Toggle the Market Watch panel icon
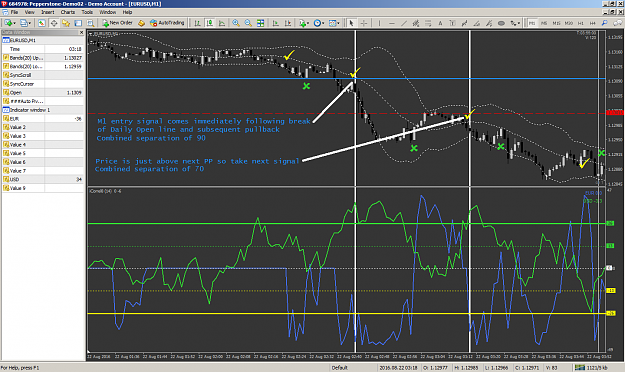The height and width of the screenshot is (372, 625). 41,23
